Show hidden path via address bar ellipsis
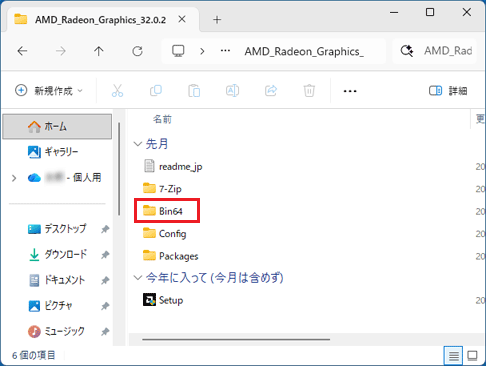 point(225,51)
